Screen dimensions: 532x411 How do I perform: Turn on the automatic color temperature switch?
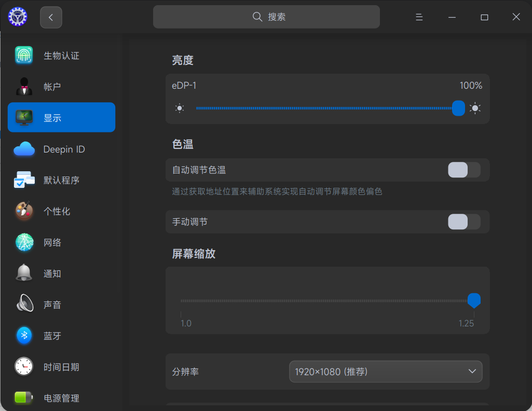(463, 170)
